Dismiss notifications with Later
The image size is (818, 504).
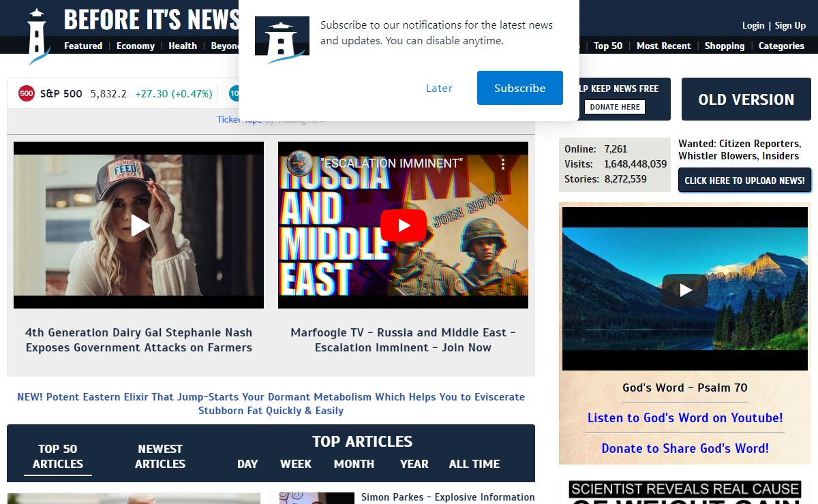pyautogui.click(x=439, y=89)
